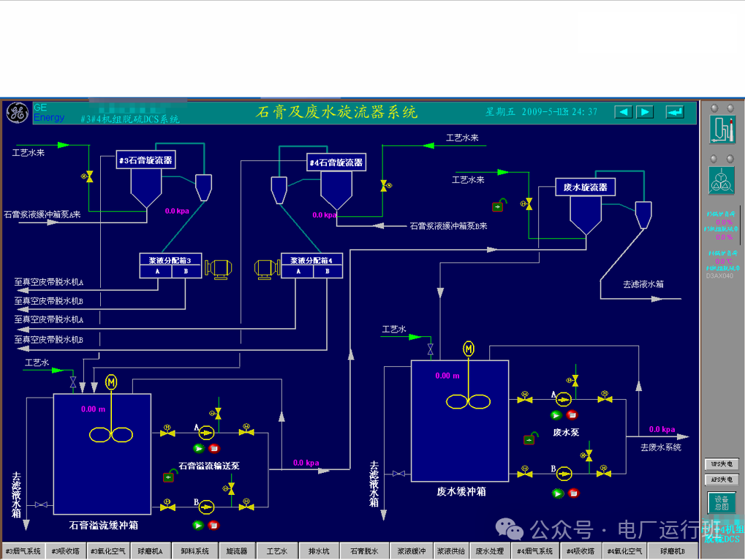Screen dimensions: 745x560
Task: Open 设备总图 overview button
Action: 722,503
